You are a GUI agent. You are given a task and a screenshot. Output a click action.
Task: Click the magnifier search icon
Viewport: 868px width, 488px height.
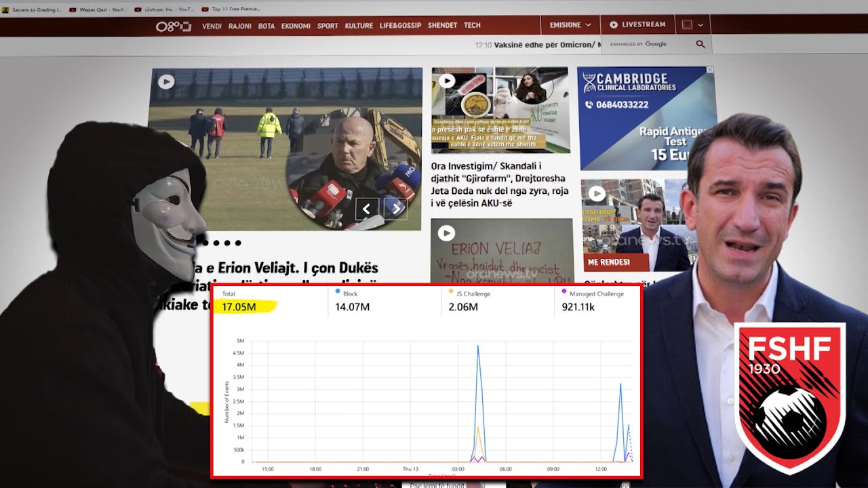701,44
